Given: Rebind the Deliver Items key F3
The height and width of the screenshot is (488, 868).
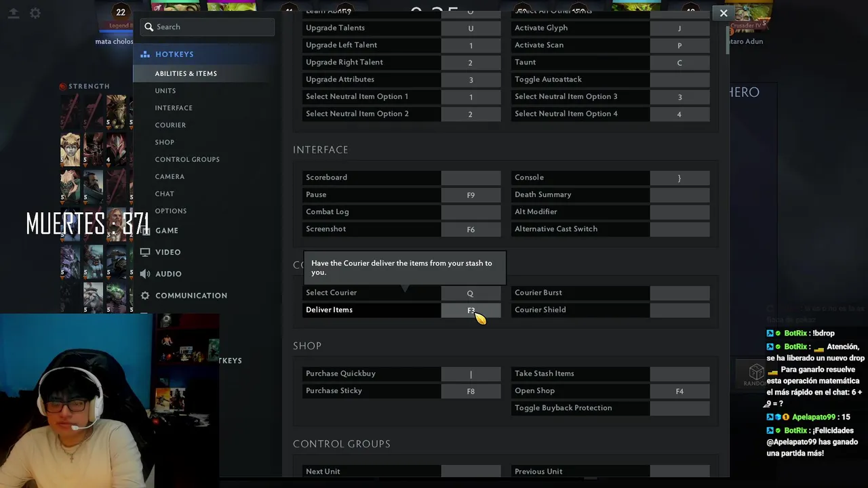Looking at the screenshot, I should [x=471, y=310].
